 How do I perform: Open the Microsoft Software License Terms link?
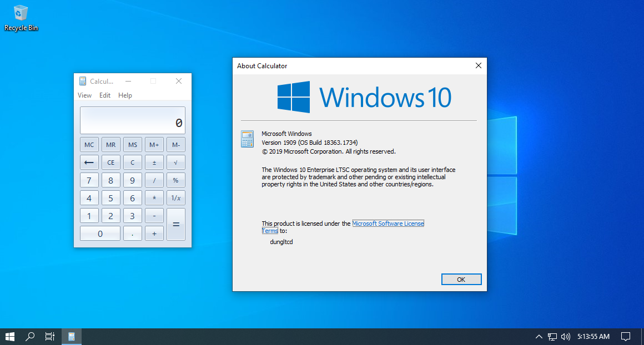[x=388, y=224]
